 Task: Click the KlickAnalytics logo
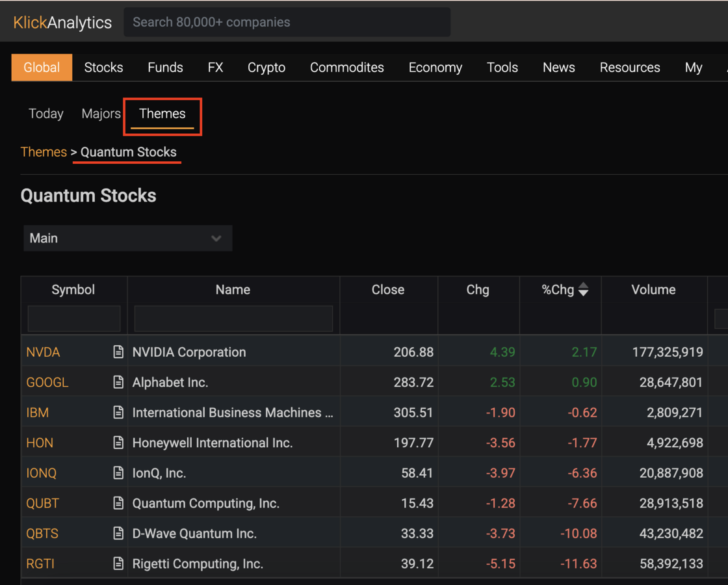[62, 22]
